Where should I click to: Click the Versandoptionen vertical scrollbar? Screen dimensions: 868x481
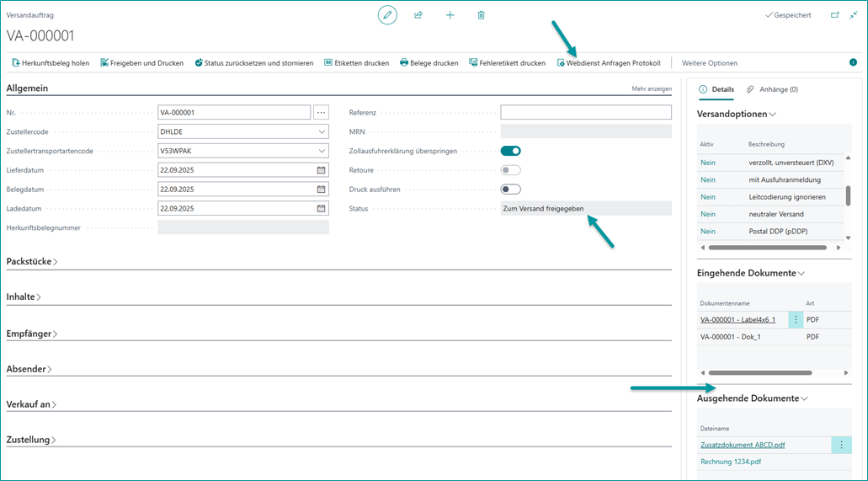(848, 195)
